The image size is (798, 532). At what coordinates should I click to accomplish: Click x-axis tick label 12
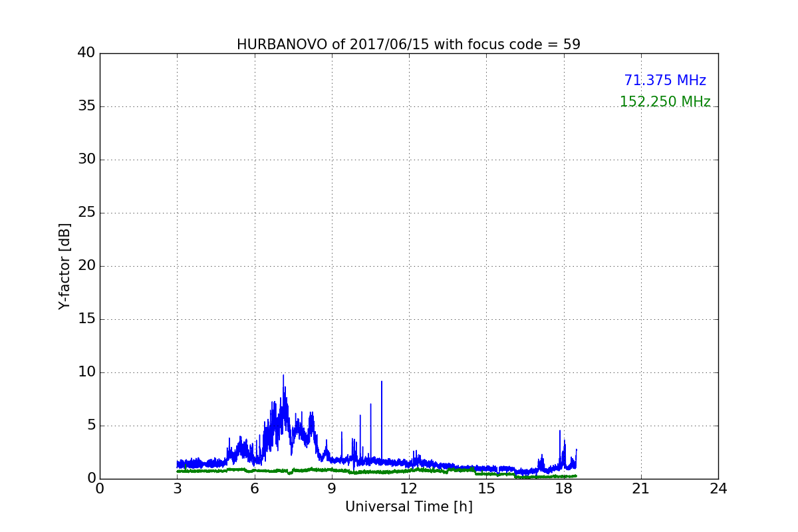click(409, 489)
